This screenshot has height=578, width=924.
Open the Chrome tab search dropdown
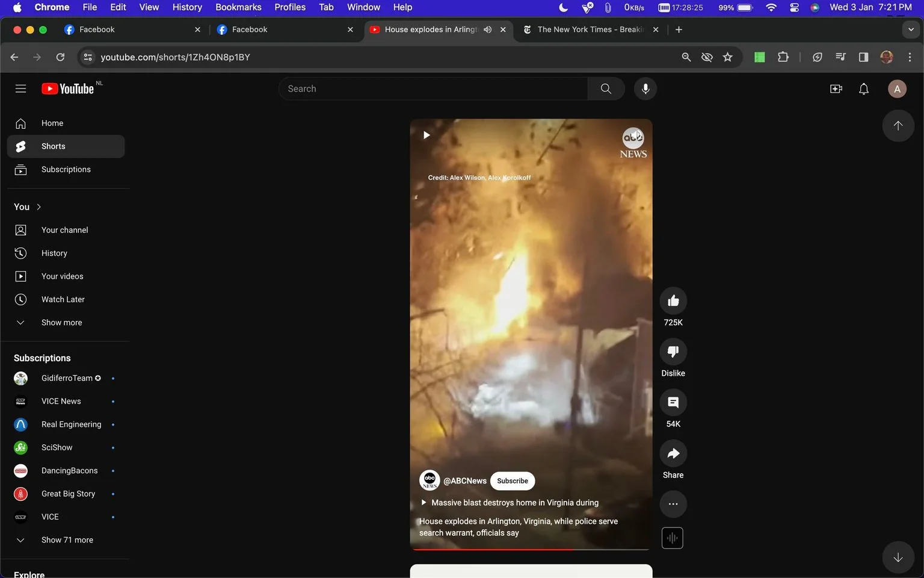coord(911,30)
